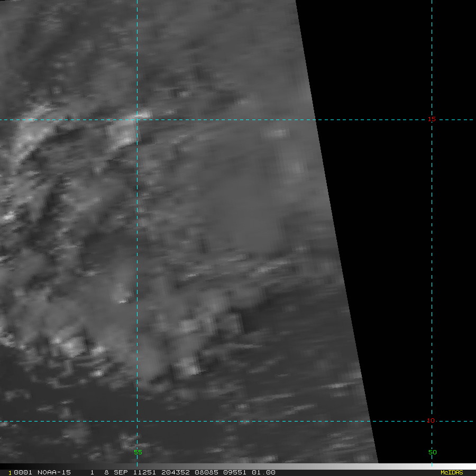Viewport: 476px width, 476px height.
Task: Click the 11251 Julian date text
Action: point(143,472)
